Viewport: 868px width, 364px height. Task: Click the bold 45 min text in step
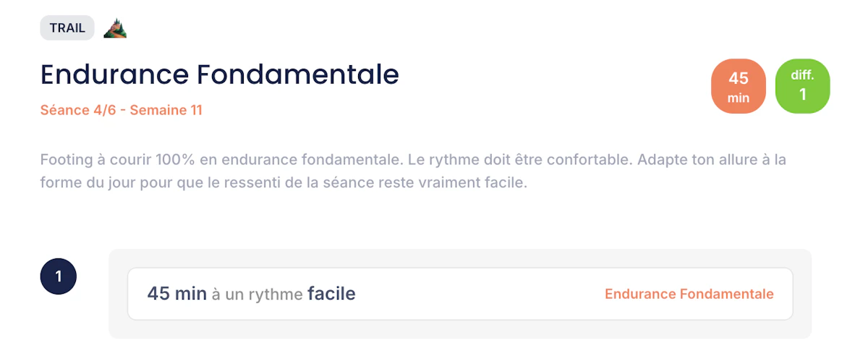point(177,294)
